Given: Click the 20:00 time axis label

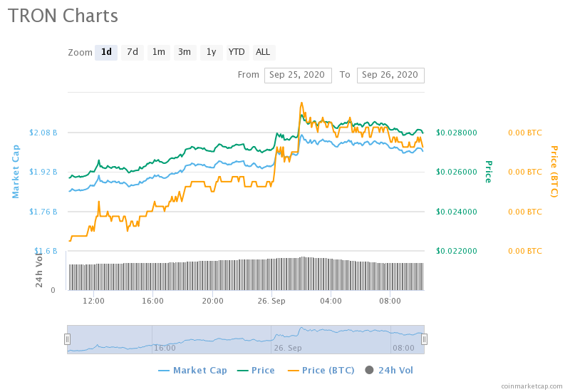Looking at the screenshot, I should tap(212, 301).
